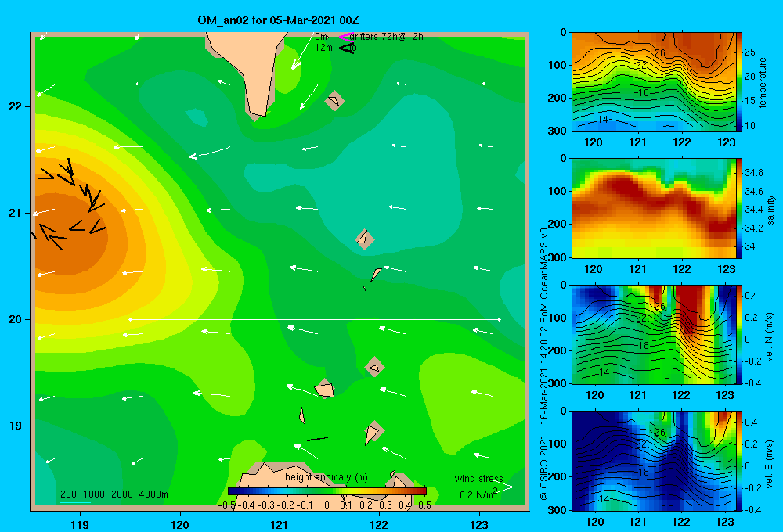The height and width of the screenshot is (532, 783).
Task: Click longitude label "119" on main map
Action: point(81,524)
